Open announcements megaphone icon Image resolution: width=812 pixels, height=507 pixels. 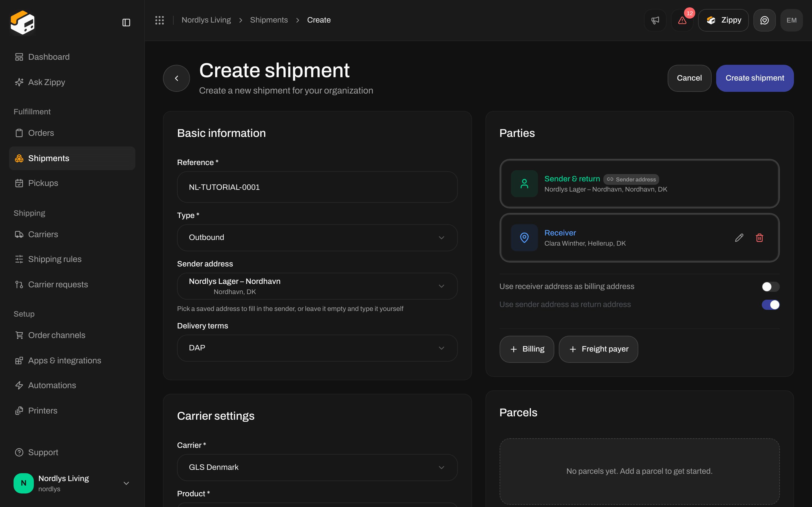(x=655, y=20)
